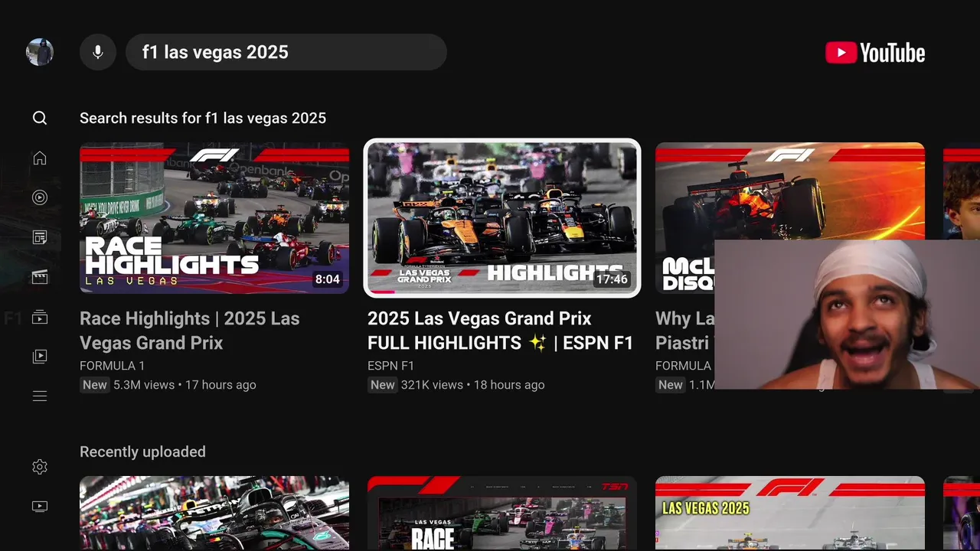Click the 'FORMULA 1' channel name under Race Highlights
Image resolution: width=980 pixels, height=551 pixels.
coord(113,366)
